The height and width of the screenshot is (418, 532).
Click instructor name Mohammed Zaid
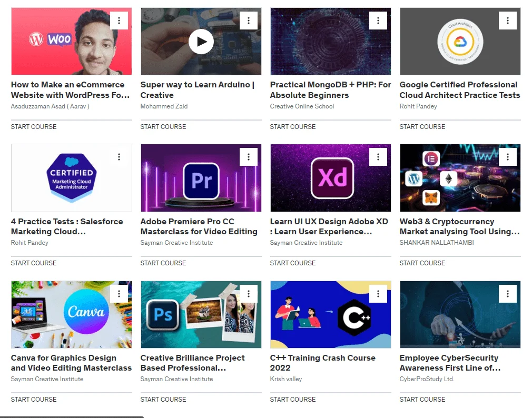coord(164,106)
